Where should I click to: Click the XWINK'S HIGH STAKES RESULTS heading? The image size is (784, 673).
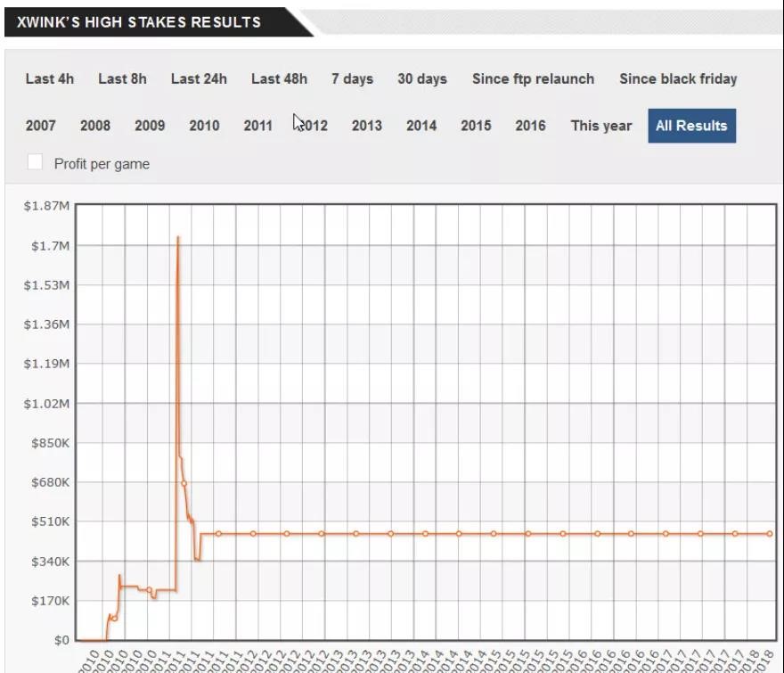click(x=138, y=22)
